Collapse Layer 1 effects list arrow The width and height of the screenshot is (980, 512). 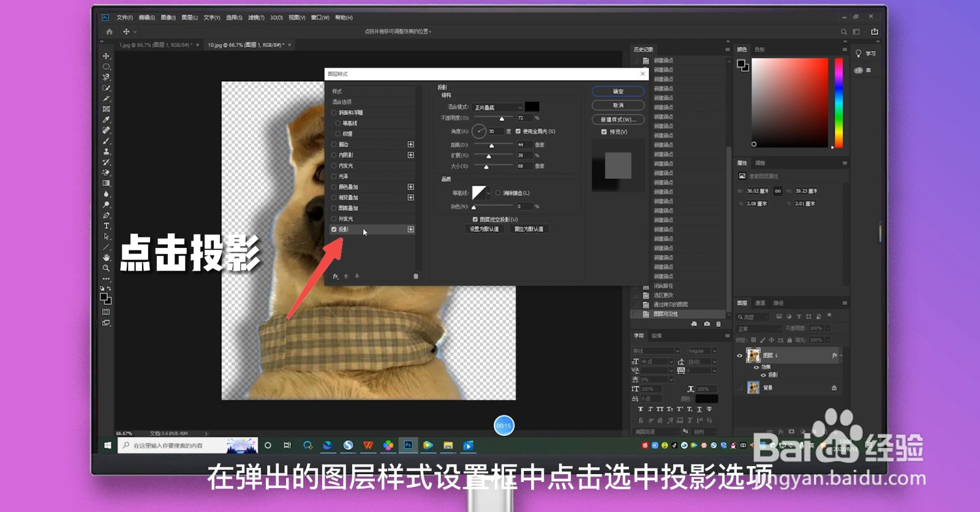click(841, 355)
